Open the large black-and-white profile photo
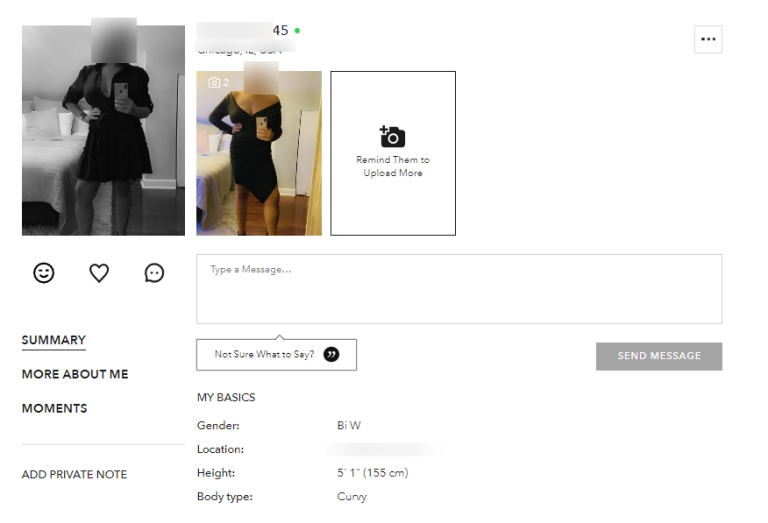The image size is (768, 523). tap(103, 130)
